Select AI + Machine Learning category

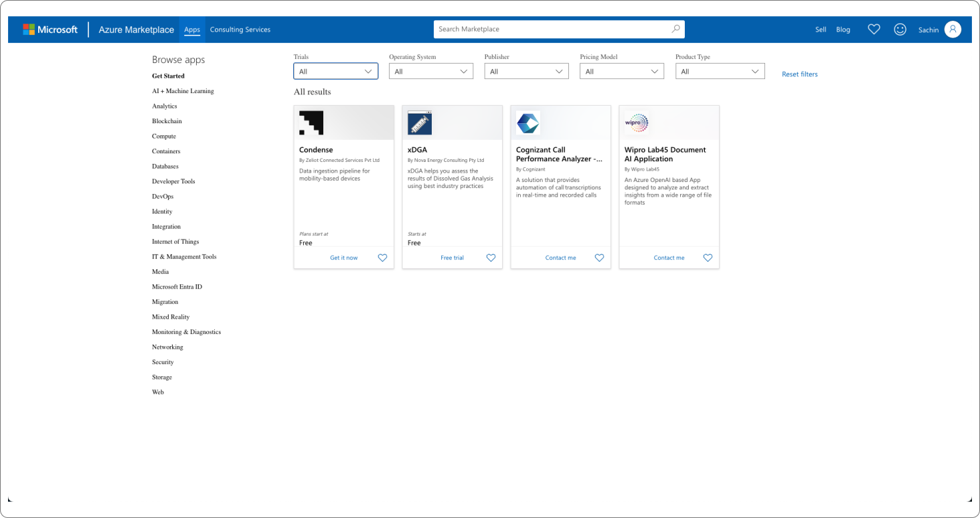[x=183, y=91]
